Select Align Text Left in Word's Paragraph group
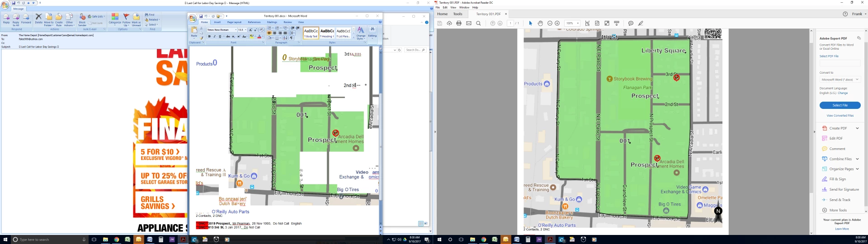The image size is (868, 244). [269, 33]
